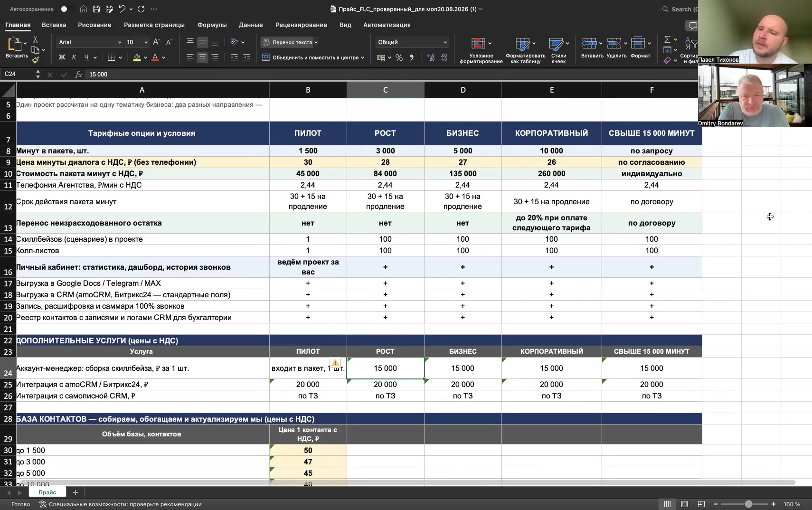812x510 pixels.
Task: Open Форматировать как таблицу
Action: (x=525, y=50)
